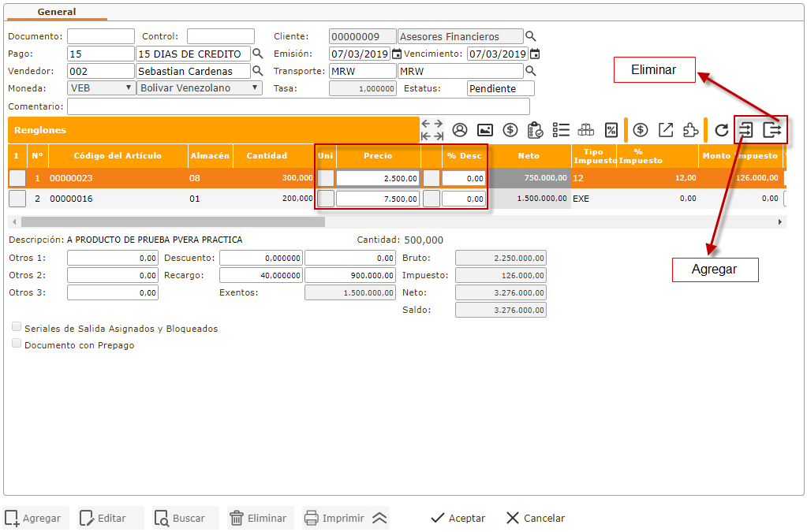Click the add row (Agregar) icon
Screen dimensions: 807x532
(746, 130)
